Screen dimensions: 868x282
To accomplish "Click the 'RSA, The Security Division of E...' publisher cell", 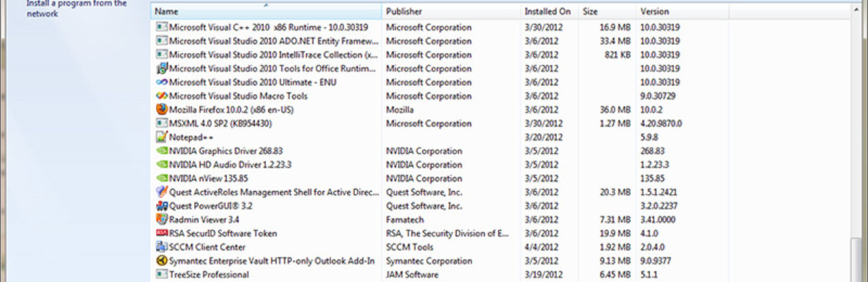I will coord(447,233).
